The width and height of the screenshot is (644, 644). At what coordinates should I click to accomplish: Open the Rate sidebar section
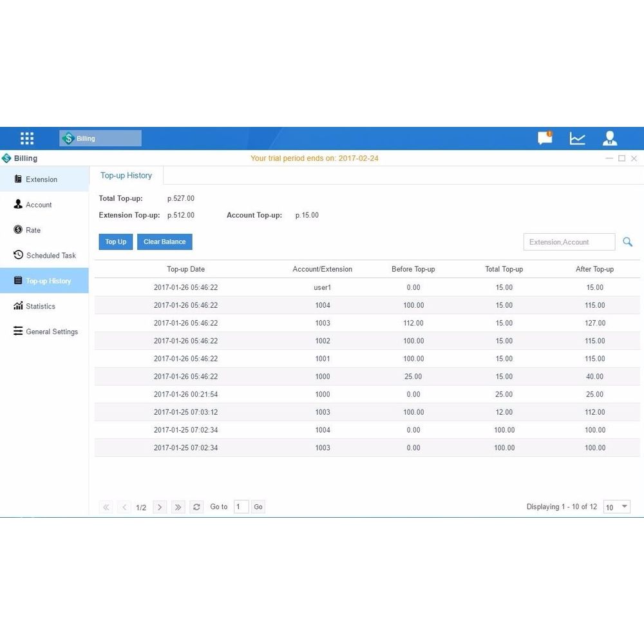tap(44, 230)
